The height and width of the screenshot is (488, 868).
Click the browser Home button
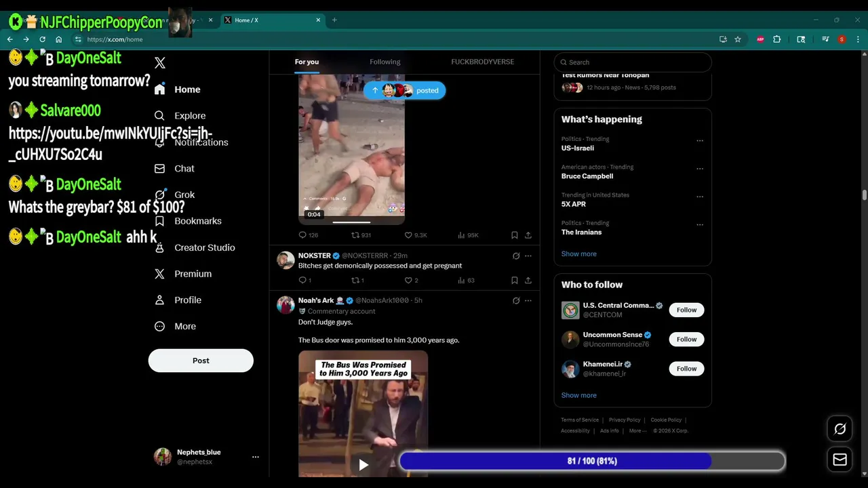pos(58,39)
